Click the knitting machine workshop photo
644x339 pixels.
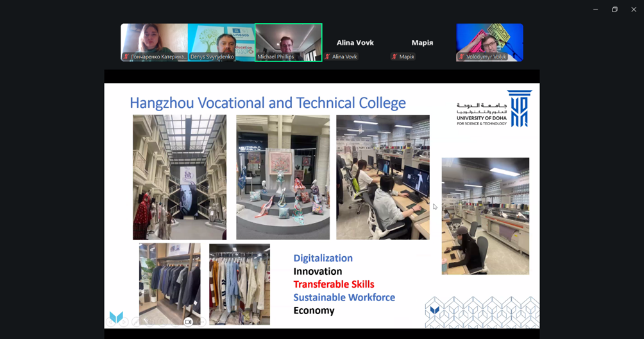[486, 216]
